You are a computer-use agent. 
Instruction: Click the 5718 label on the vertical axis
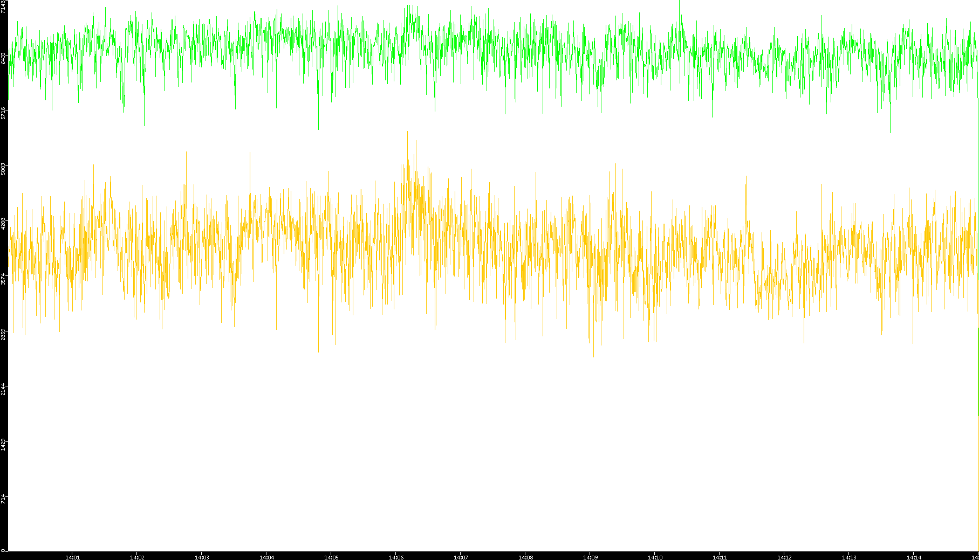click(x=4, y=113)
